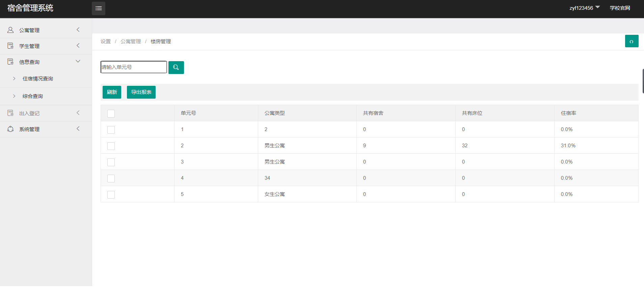Click arrow beside 住宿情况查询

pos(14,78)
